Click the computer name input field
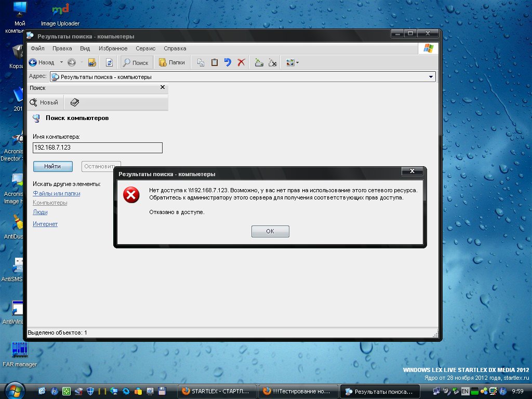532x399 pixels. click(97, 148)
